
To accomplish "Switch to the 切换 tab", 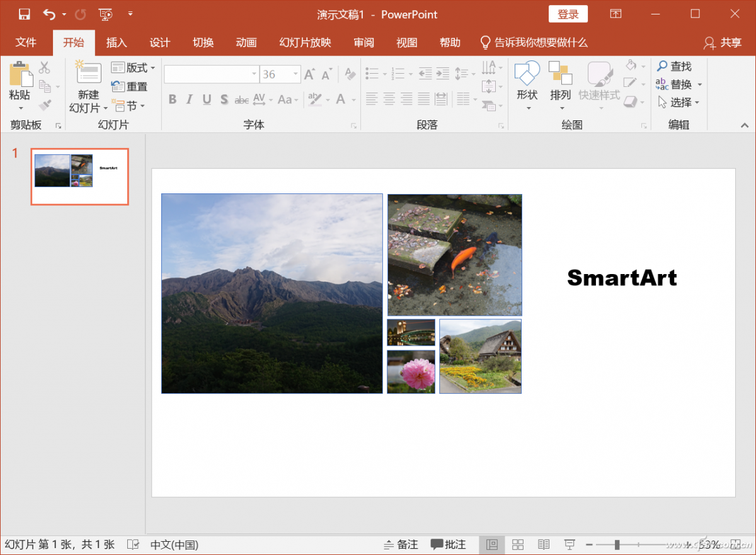I will pyautogui.click(x=203, y=42).
